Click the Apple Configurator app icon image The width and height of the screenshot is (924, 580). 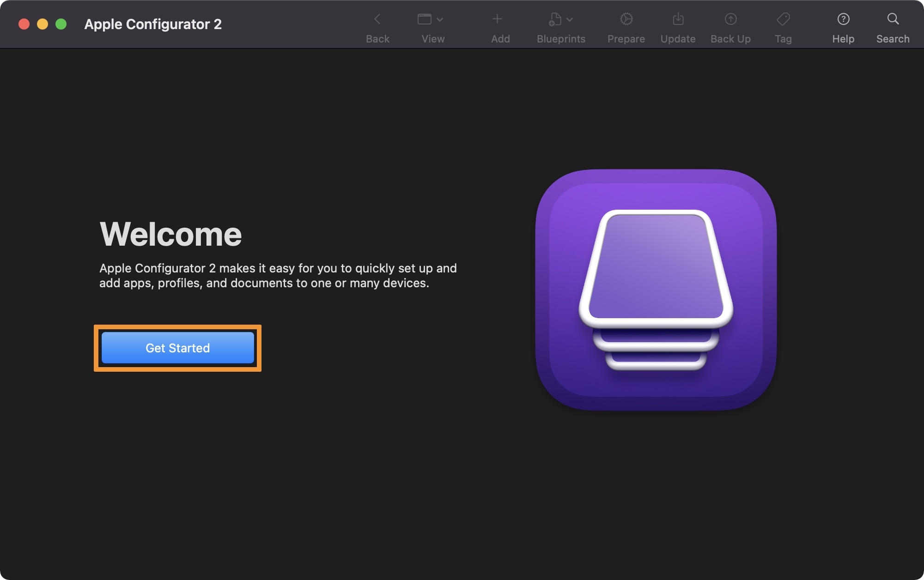pyautogui.click(x=656, y=290)
